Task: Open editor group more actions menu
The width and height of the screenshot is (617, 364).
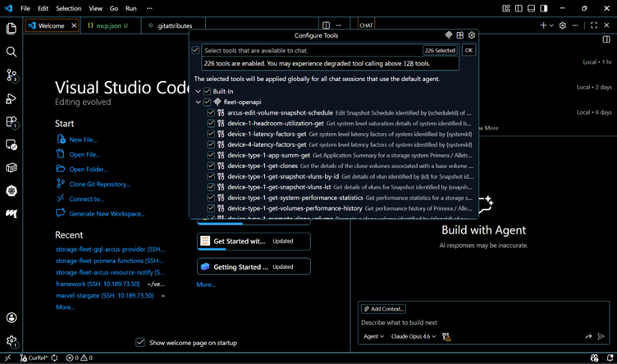Action: [339, 25]
